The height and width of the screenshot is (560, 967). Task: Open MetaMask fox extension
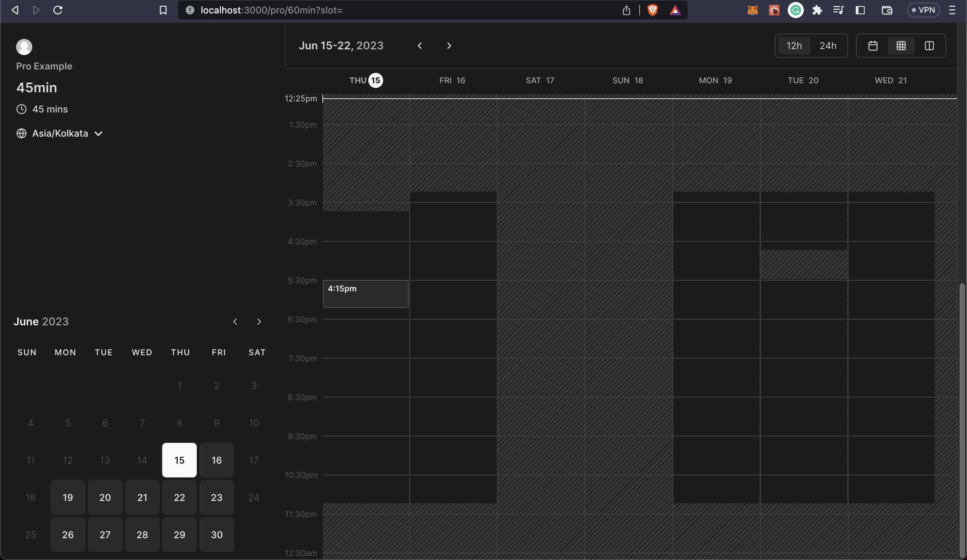[x=752, y=10]
